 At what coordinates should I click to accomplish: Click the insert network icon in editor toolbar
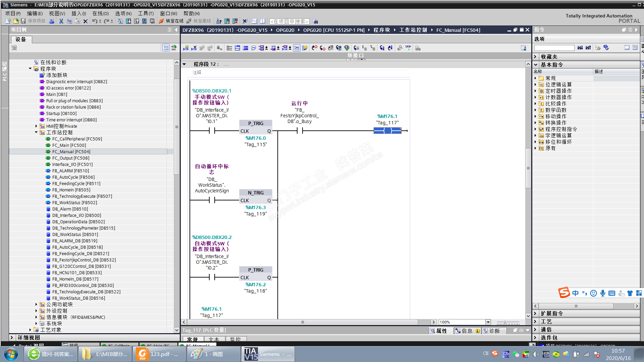point(185,48)
